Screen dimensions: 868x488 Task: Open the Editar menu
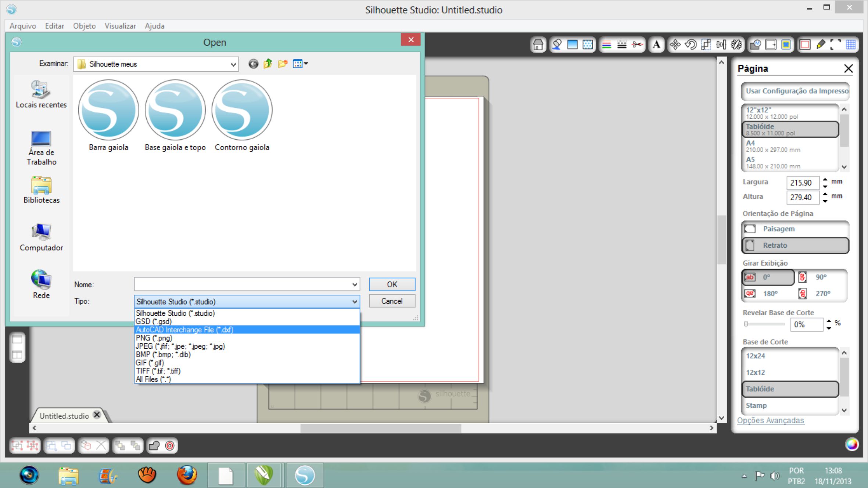pos(54,26)
